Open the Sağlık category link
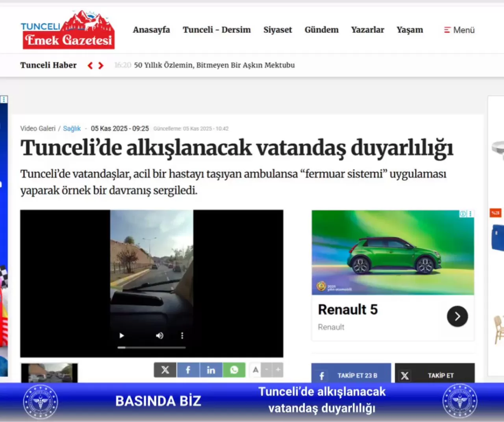Viewport: 504px width, 422px height. click(x=72, y=128)
